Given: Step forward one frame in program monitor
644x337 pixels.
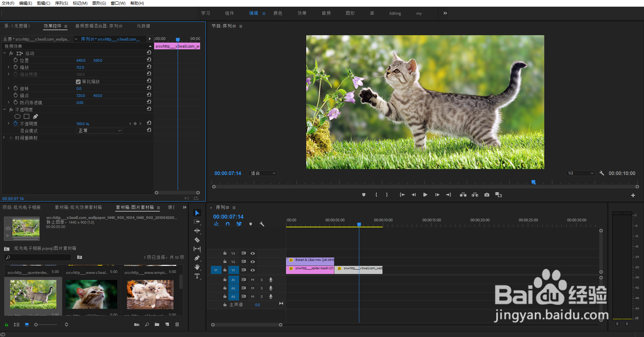Looking at the screenshot, I should coord(437,195).
